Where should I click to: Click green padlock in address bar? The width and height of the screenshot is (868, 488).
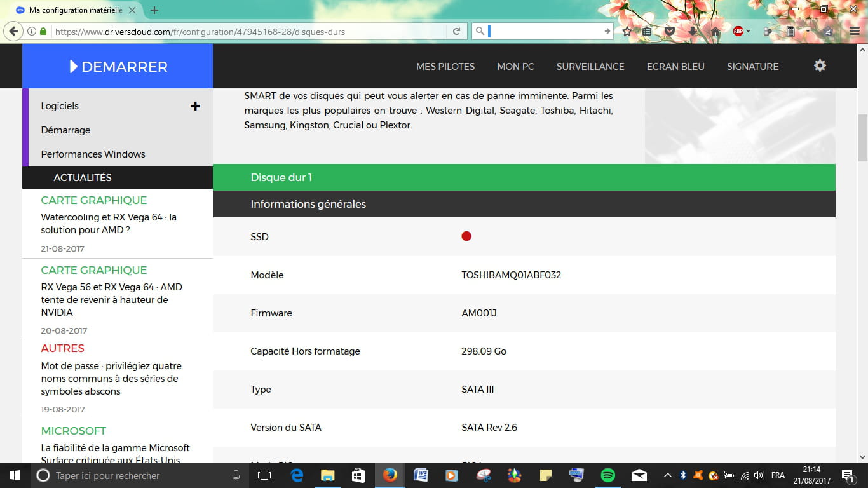click(x=43, y=31)
